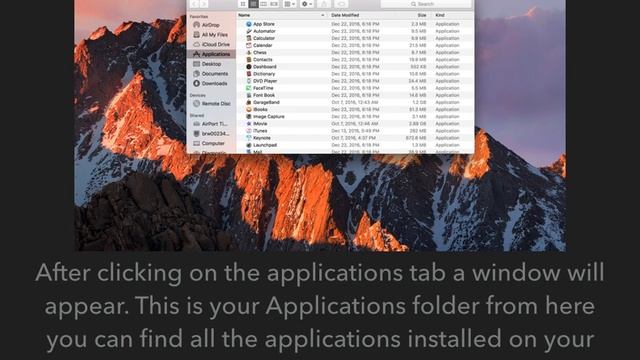Select the iTunes app icon

[x=249, y=131]
